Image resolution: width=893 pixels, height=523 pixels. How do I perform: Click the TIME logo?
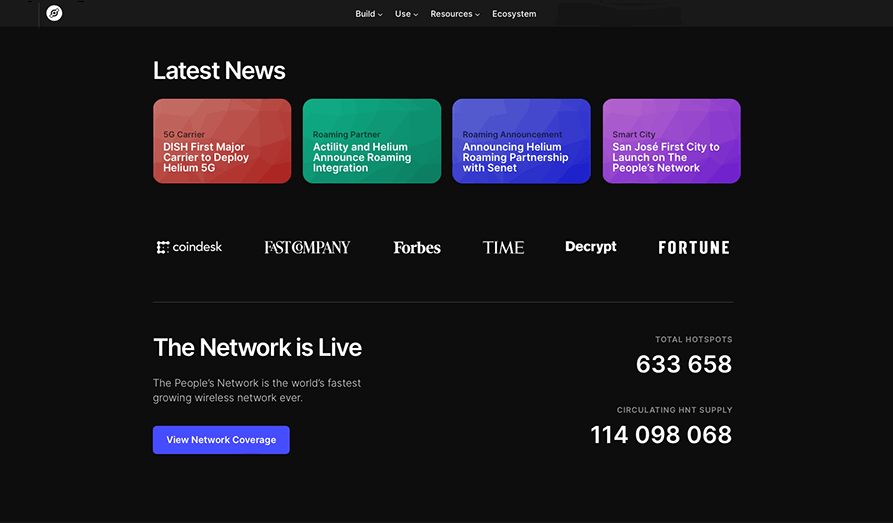pyautogui.click(x=503, y=247)
